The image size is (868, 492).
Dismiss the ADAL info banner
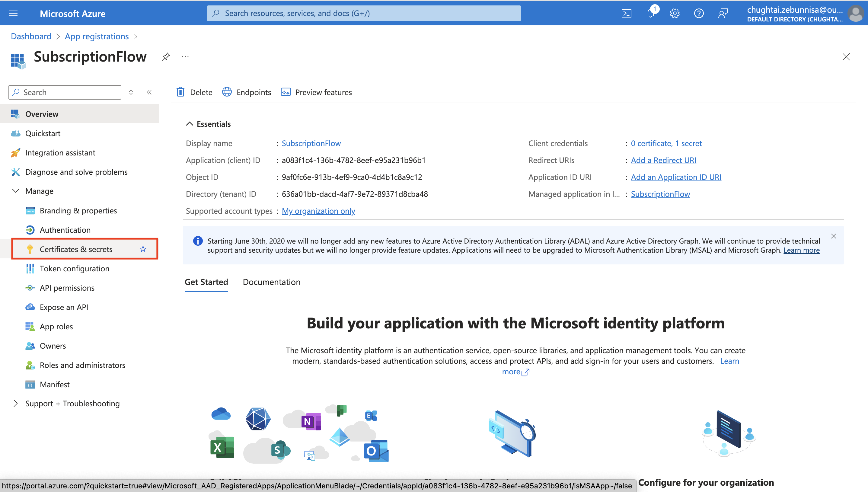pos(834,236)
